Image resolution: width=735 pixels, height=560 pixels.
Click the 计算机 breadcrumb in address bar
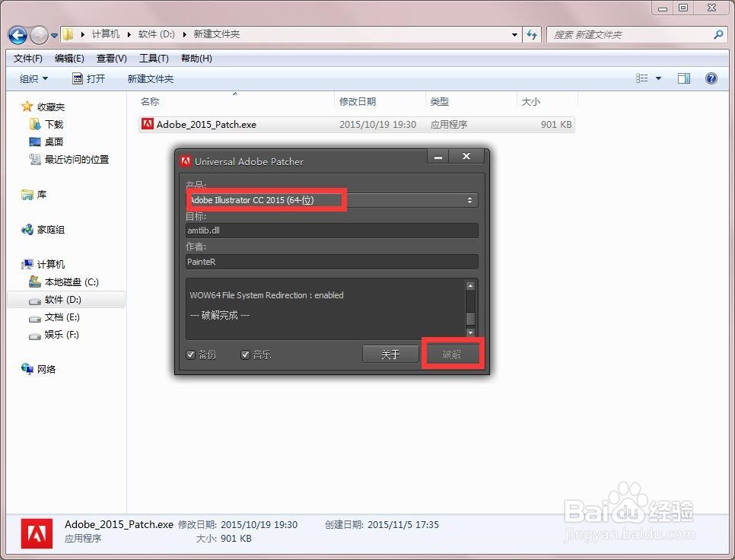click(106, 34)
